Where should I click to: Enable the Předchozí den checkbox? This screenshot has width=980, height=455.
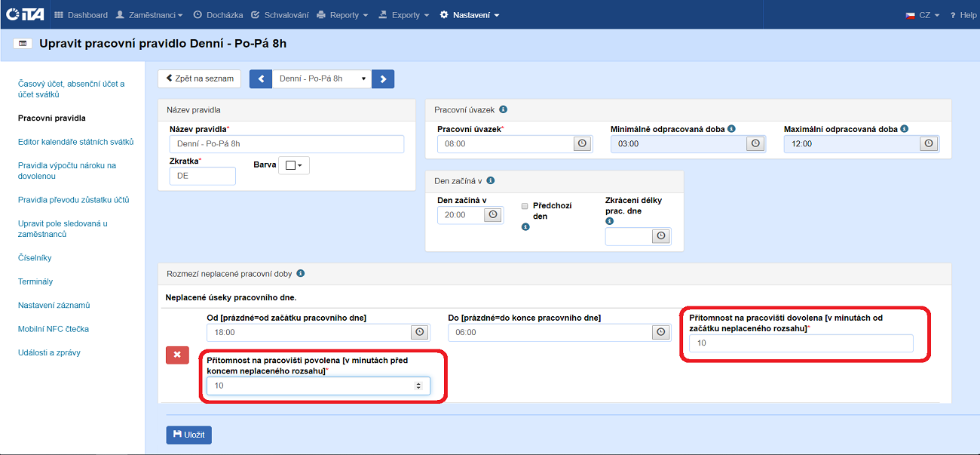(x=525, y=205)
